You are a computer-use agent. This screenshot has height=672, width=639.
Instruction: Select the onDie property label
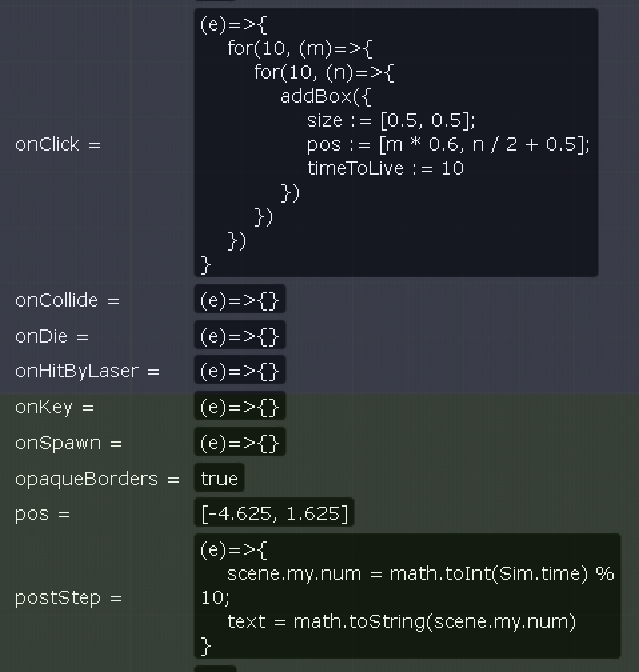click(x=51, y=336)
